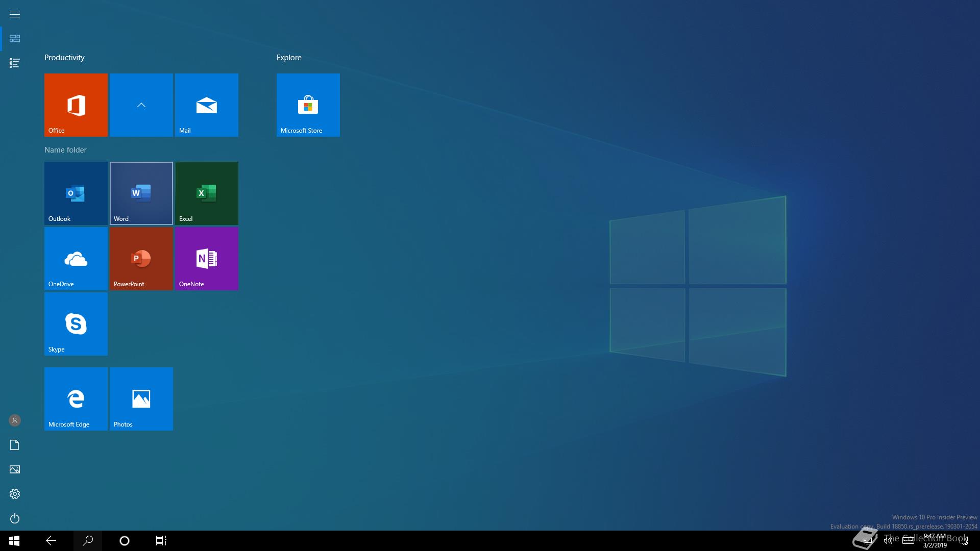The height and width of the screenshot is (551, 980).
Task: Launch the PowerPoint tile
Action: coord(141,259)
